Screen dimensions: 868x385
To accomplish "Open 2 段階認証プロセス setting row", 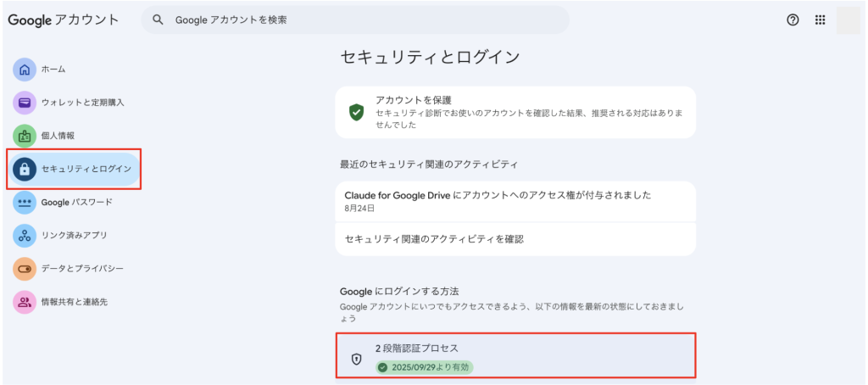I will point(515,357).
